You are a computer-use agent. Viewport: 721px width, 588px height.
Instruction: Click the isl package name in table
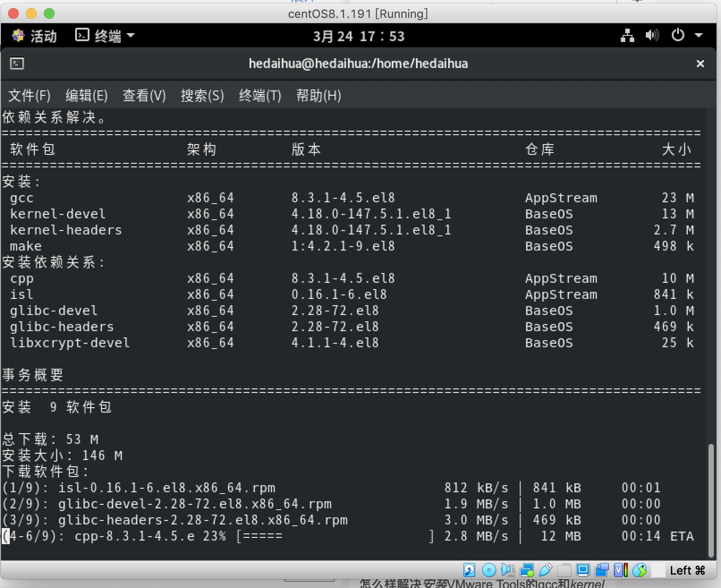click(21, 294)
